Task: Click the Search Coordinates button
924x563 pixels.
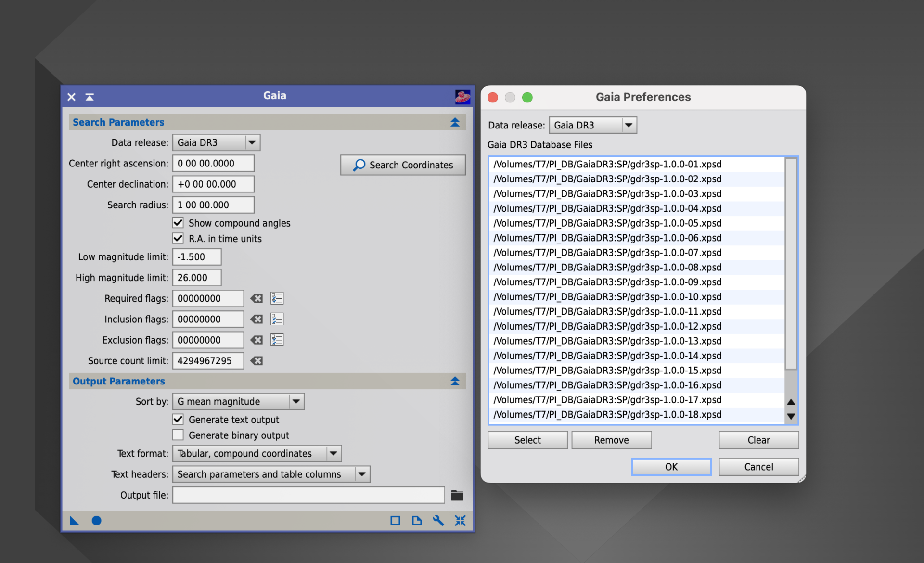Action: [403, 165]
